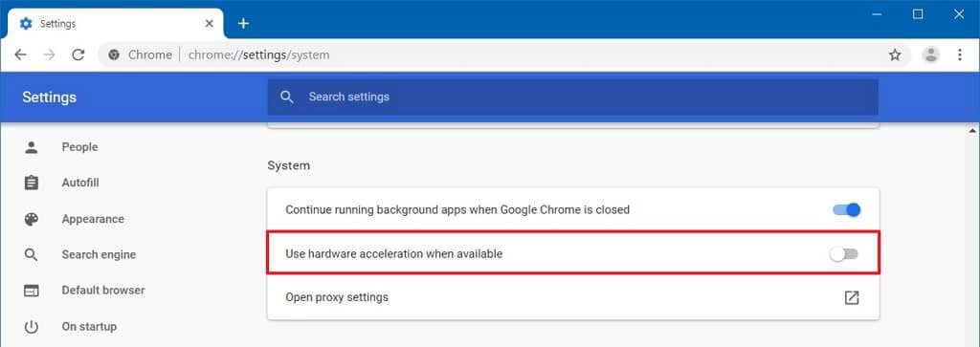This screenshot has height=347, width=980.
Task: Go to the Appearance settings section
Action: [x=93, y=219]
